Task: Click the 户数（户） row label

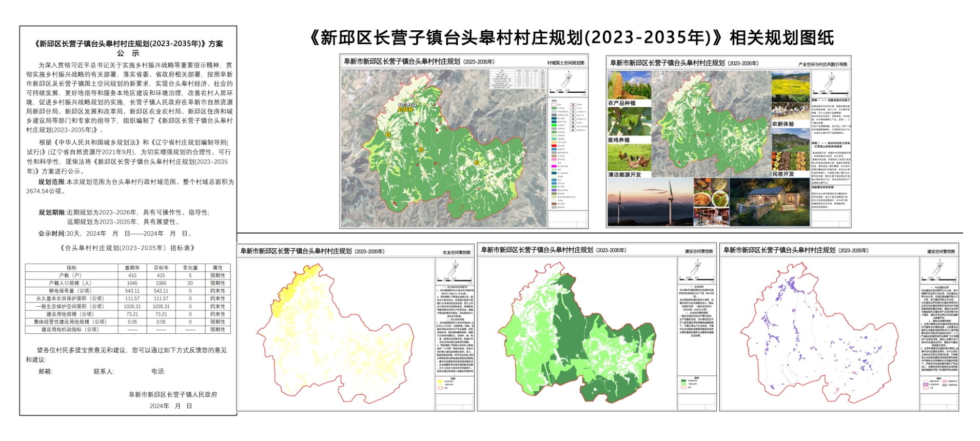Action: point(70,275)
